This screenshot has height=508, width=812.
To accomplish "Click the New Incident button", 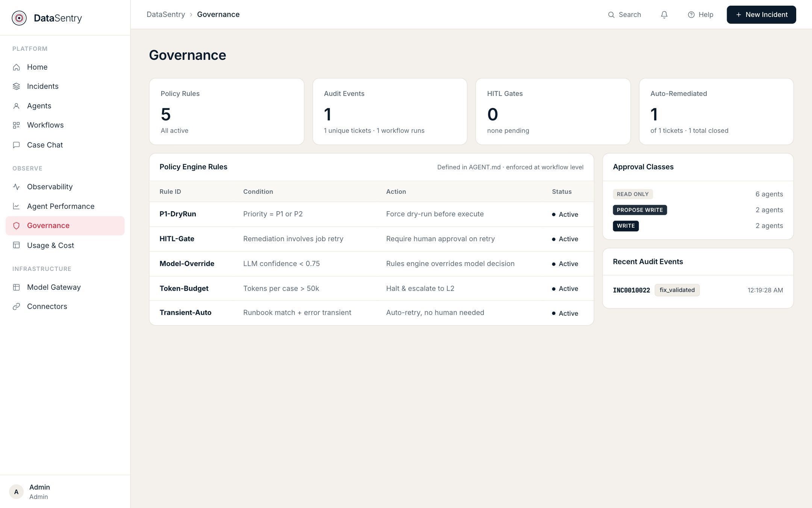I will click(x=761, y=15).
